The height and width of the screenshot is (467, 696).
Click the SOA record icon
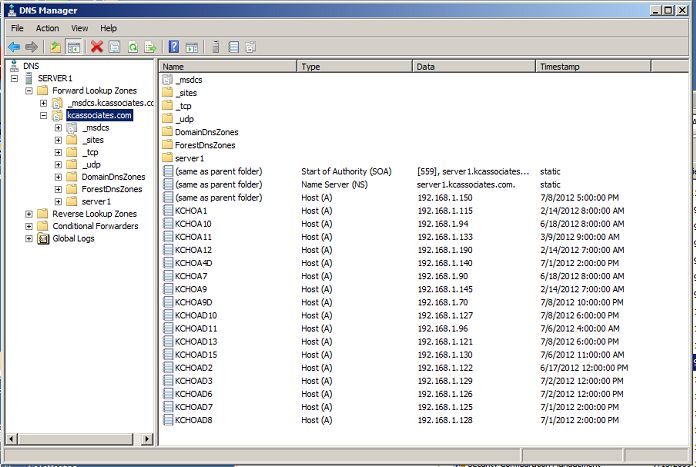coord(168,171)
